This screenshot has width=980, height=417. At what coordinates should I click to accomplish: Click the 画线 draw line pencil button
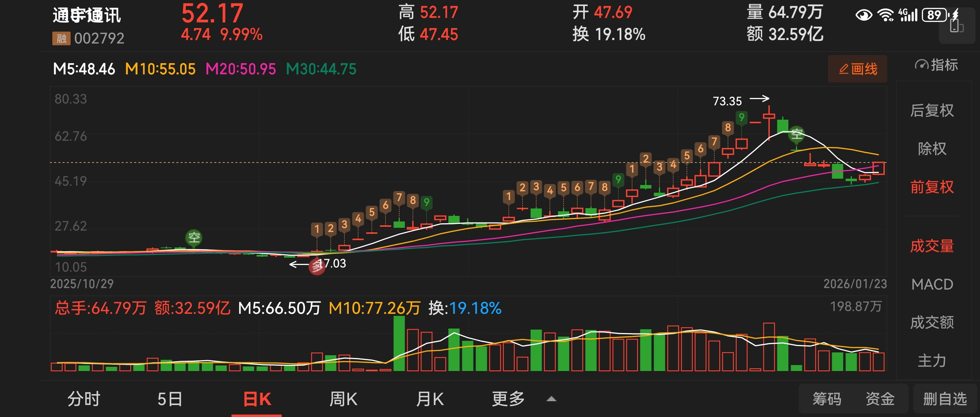coord(857,69)
